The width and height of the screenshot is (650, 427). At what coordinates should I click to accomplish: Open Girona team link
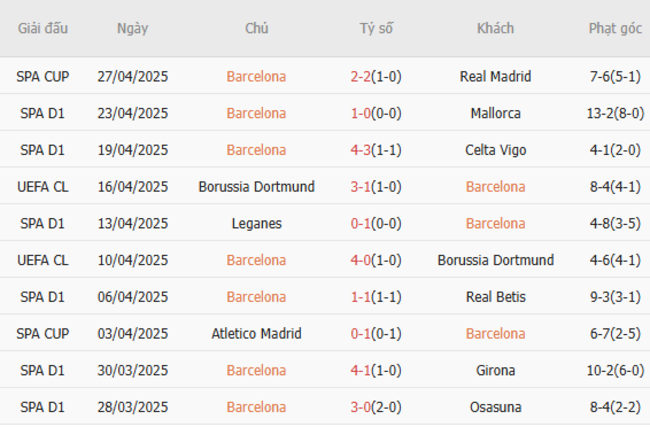495,370
